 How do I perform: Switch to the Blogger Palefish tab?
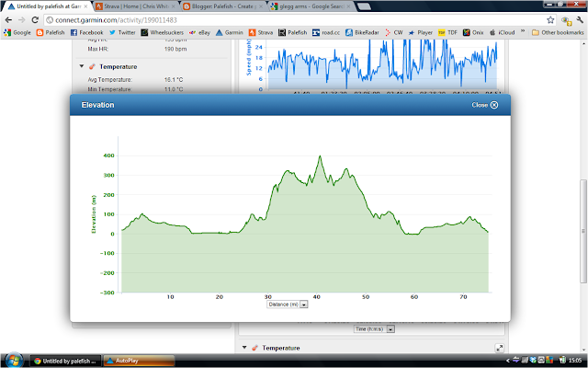[223, 6]
